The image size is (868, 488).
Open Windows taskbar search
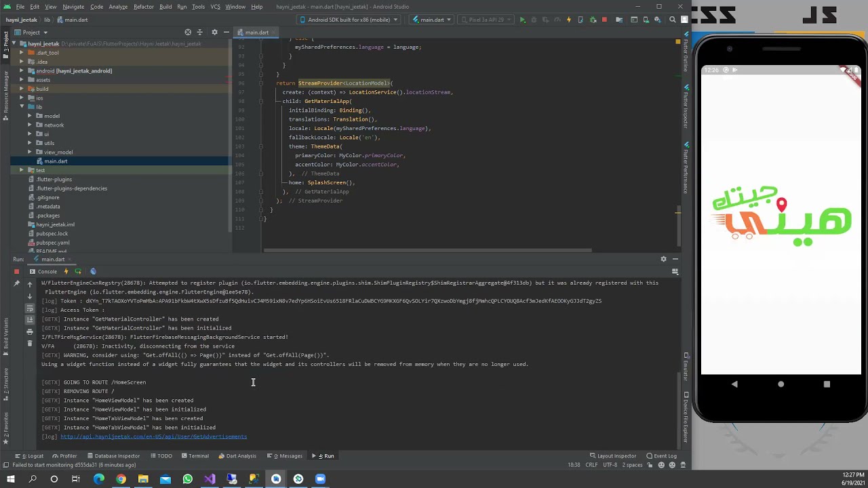click(32, 479)
